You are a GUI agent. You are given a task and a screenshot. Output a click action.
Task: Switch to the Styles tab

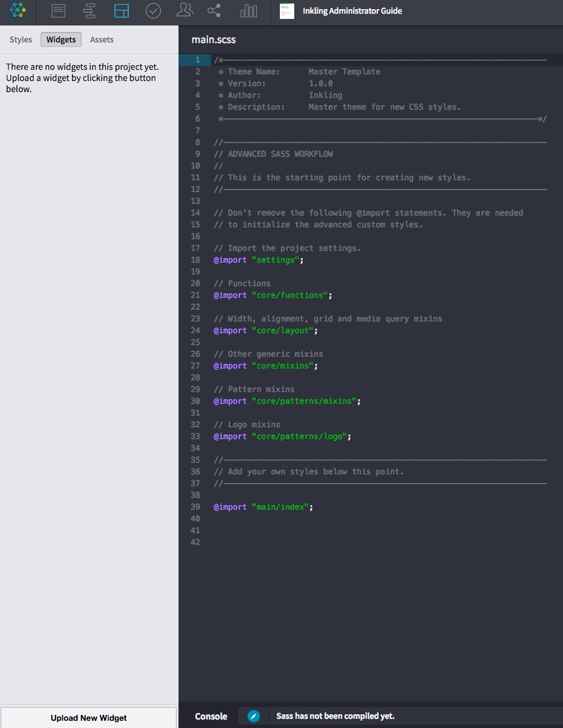[x=20, y=39]
